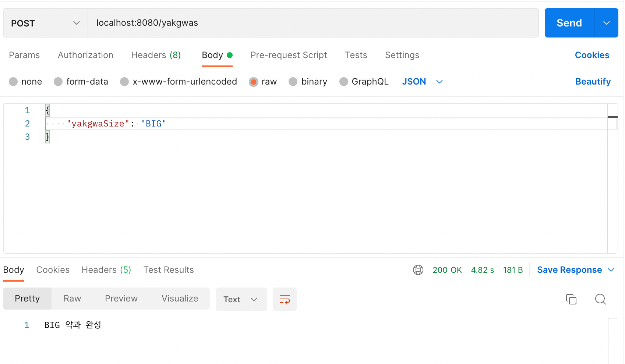Open search in response with magnifier icon
Viewport: 625px width, 364px height.
601,299
